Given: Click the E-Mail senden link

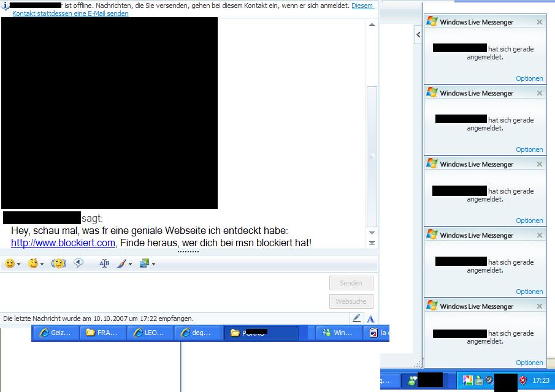Looking at the screenshot, I should pos(71,13).
